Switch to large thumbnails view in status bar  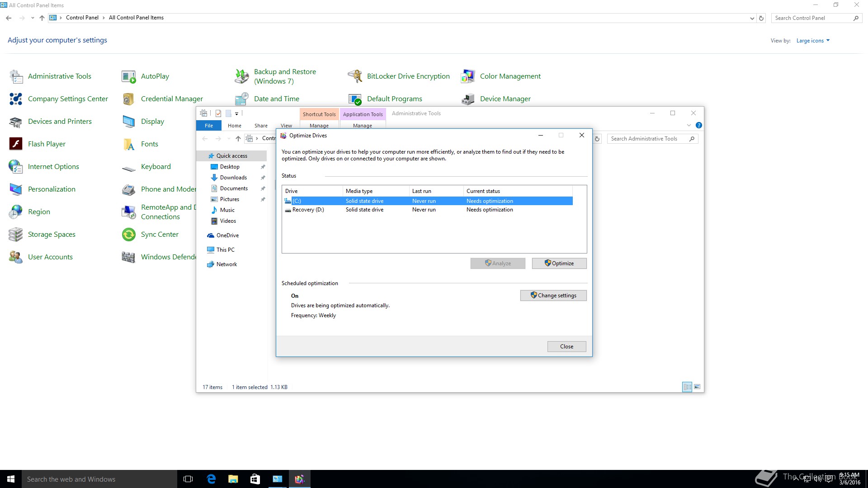click(x=697, y=387)
